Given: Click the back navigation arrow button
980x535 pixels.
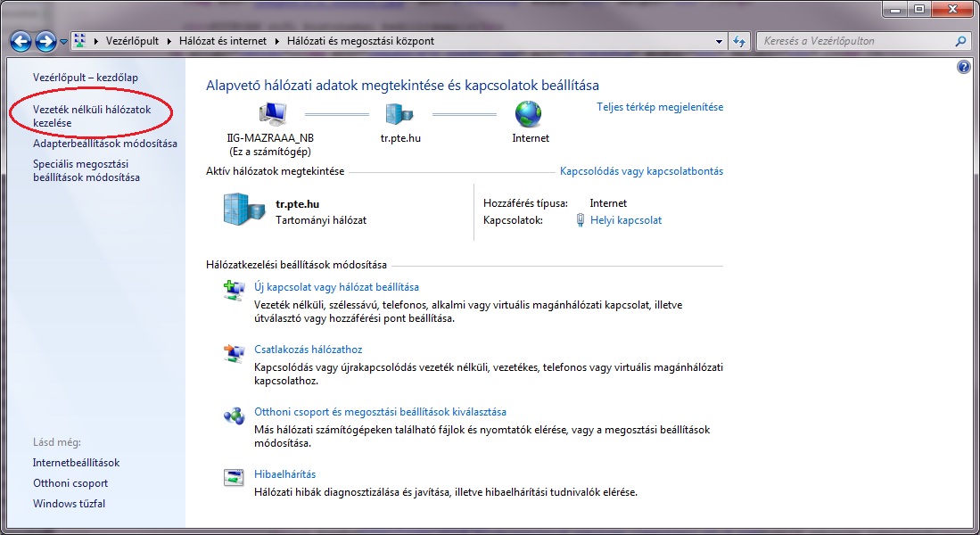Looking at the screenshot, I should (x=21, y=41).
